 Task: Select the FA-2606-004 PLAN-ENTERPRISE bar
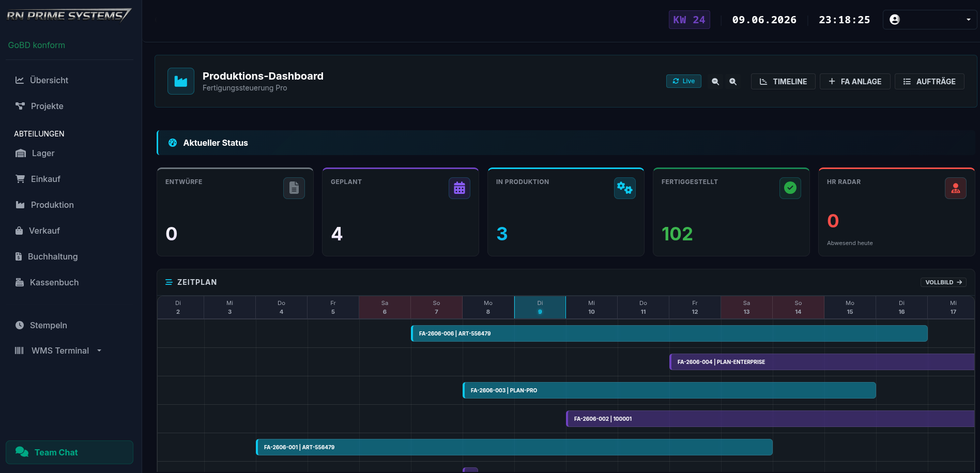pos(822,362)
